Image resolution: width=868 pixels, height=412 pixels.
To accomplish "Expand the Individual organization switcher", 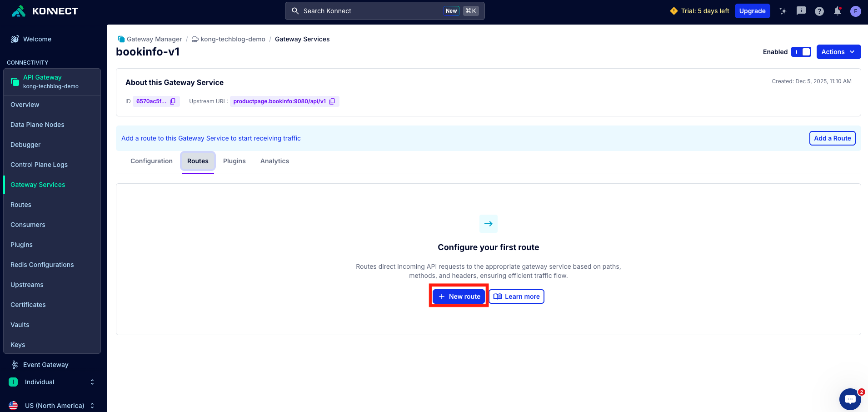I will (53, 382).
